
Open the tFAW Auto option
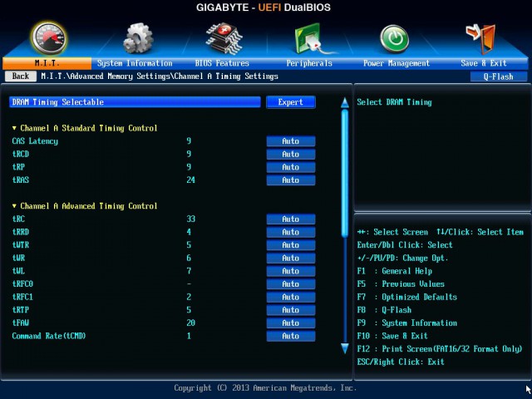291,323
